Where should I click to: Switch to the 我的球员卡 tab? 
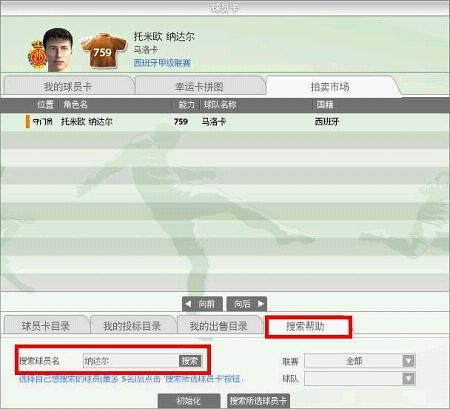68,87
